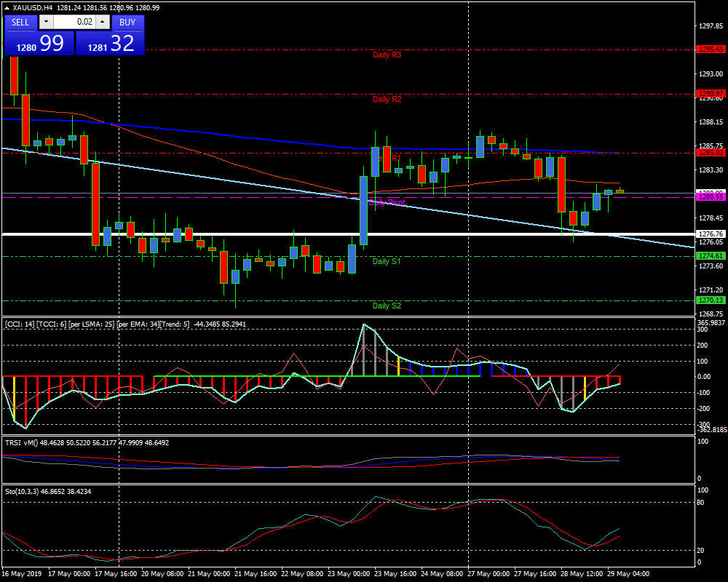This screenshot has width=728, height=582.
Task: Click the Sto(10,3,3) stochastic indicator label
Action: [46, 491]
